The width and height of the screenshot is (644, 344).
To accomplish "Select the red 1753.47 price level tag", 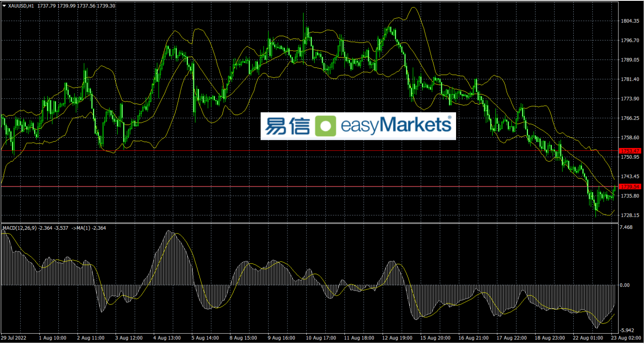I will (x=629, y=151).
